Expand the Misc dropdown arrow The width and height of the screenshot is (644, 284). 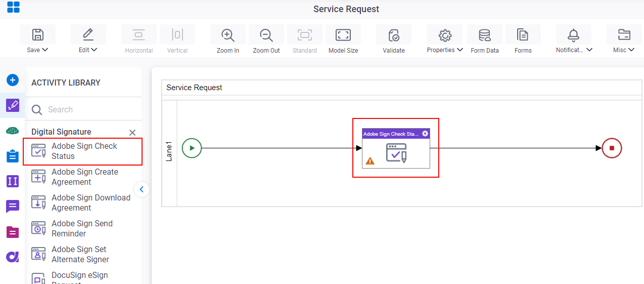[632, 50]
